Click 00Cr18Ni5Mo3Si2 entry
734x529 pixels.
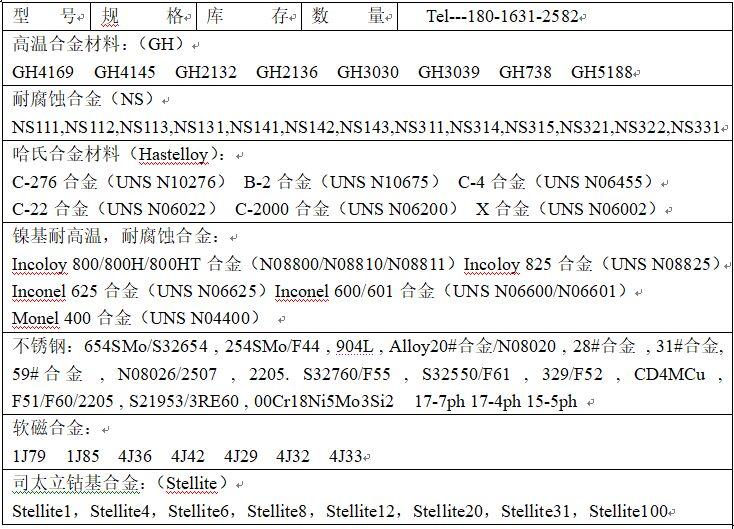[324, 401]
